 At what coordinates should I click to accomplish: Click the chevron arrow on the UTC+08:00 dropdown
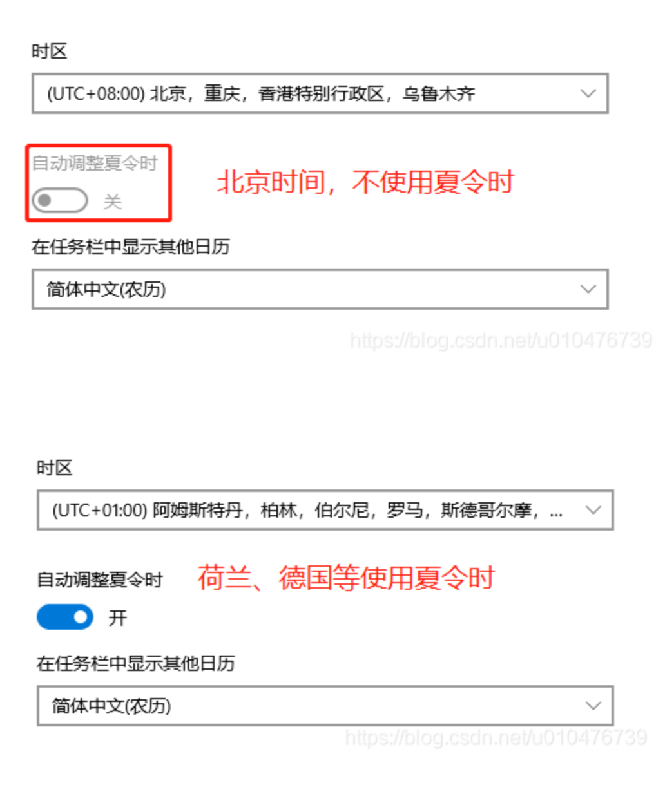[588, 94]
